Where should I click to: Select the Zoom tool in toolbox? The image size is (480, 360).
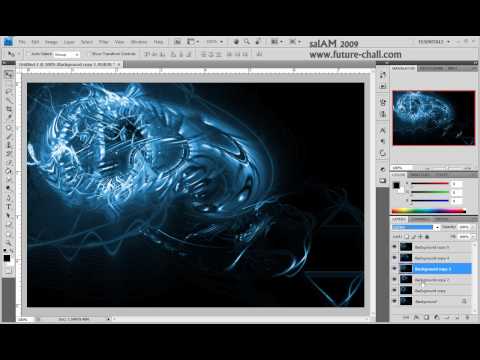[9, 242]
